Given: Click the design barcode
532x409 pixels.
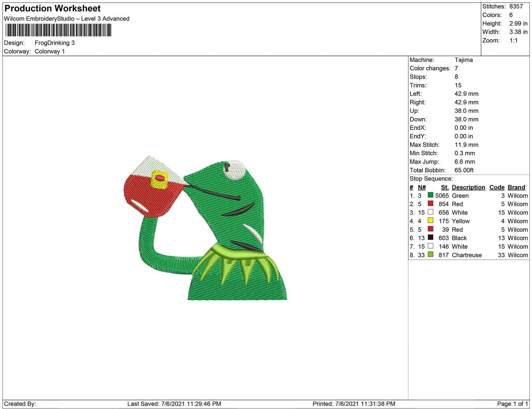Looking at the screenshot, I should coord(59,30).
